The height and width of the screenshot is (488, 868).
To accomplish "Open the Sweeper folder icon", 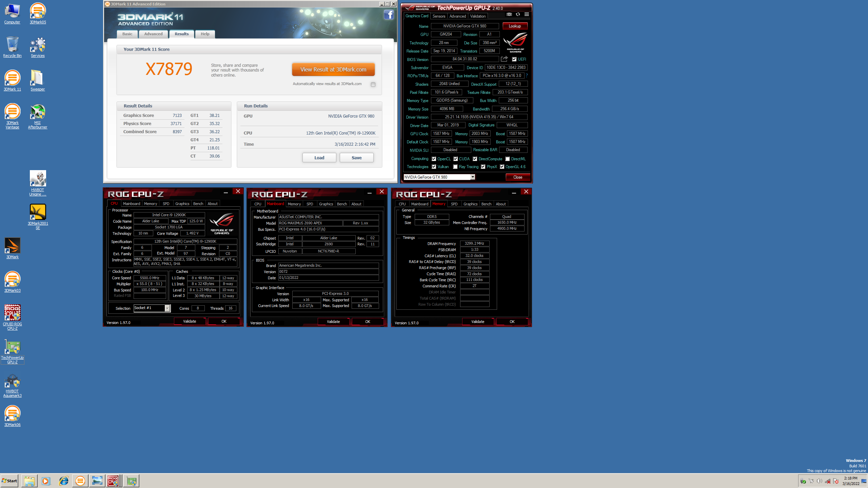I will 38,81.
